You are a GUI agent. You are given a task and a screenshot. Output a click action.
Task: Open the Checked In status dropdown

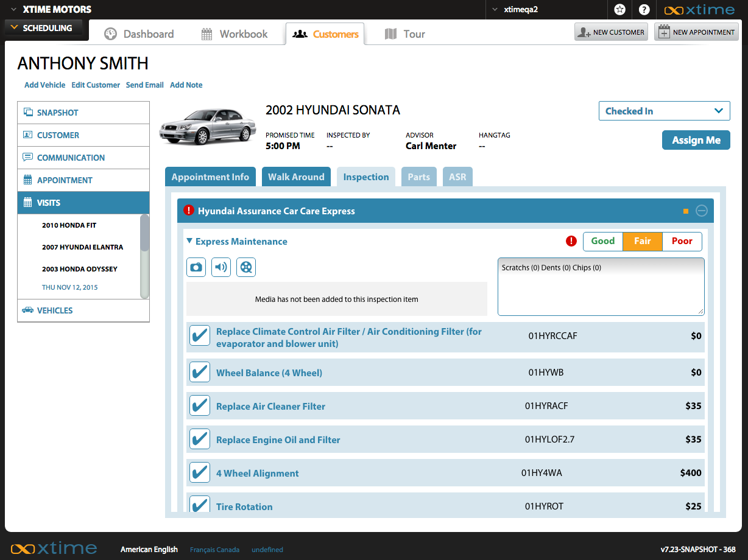tap(664, 111)
